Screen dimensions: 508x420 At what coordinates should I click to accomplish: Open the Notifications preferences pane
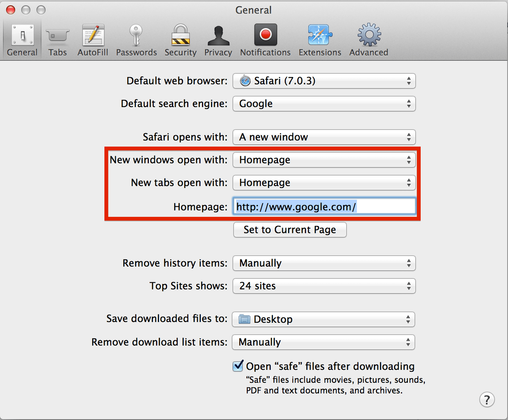(265, 40)
